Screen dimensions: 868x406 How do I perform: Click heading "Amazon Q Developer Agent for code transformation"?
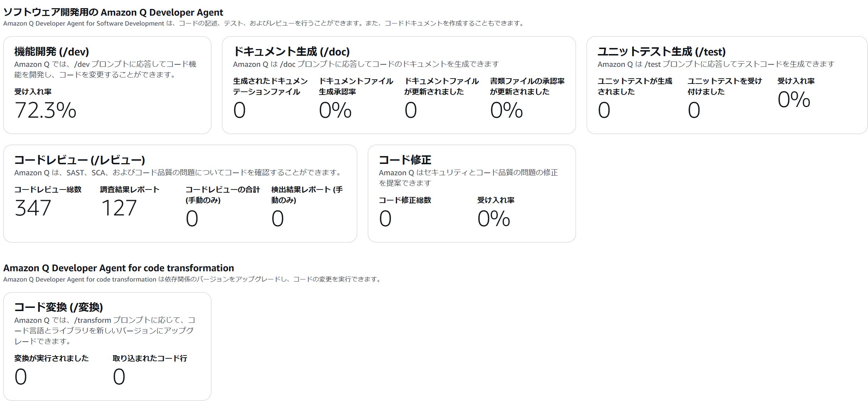click(x=119, y=268)
